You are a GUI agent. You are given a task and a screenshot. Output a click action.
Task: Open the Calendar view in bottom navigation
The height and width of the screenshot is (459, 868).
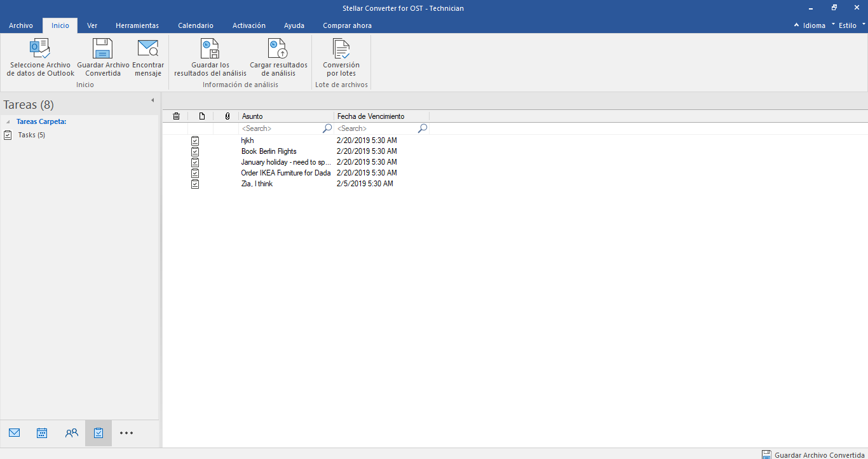point(42,433)
